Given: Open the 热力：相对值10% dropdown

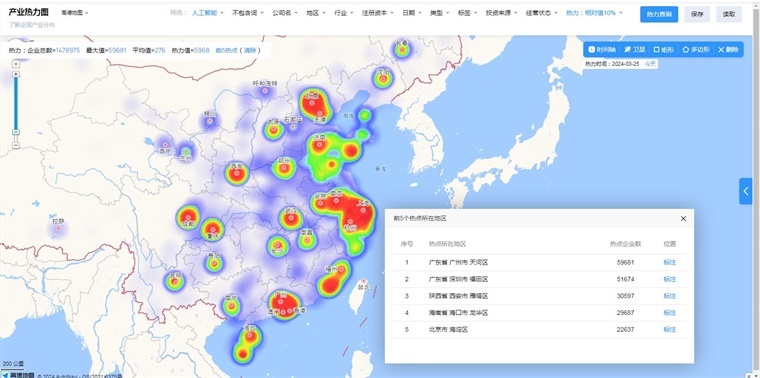Looking at the screenshot, I should (x=594, y=13).
